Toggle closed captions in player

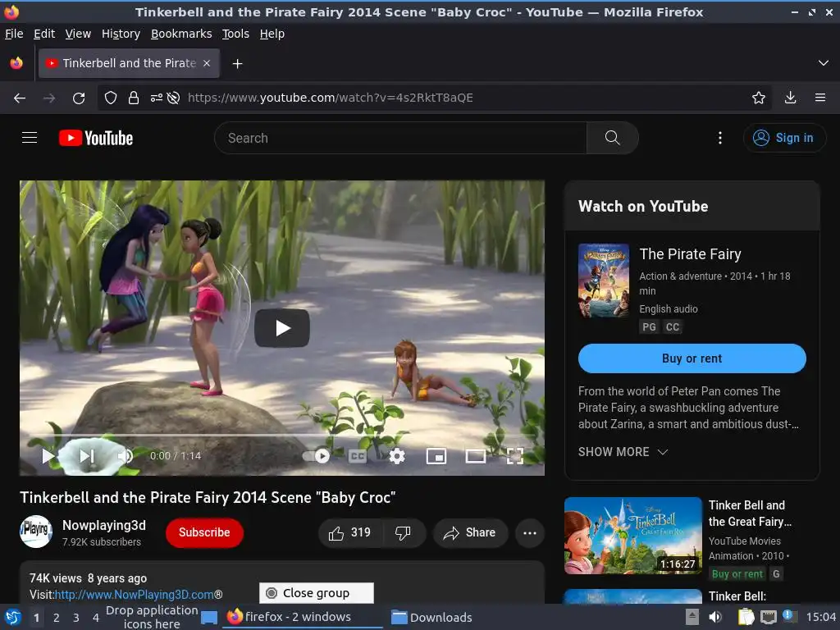(358, 456)
